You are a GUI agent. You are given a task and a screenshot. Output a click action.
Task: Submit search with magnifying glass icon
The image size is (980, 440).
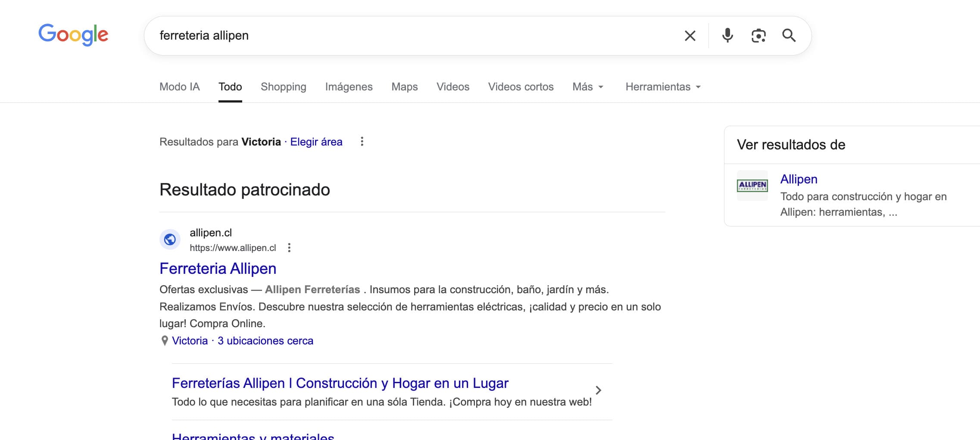789,35
